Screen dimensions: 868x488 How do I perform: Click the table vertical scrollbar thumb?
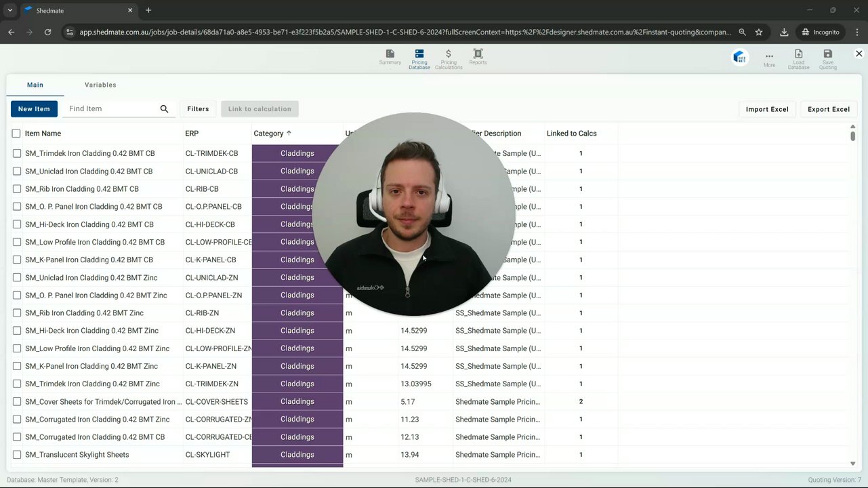point(852,136)
